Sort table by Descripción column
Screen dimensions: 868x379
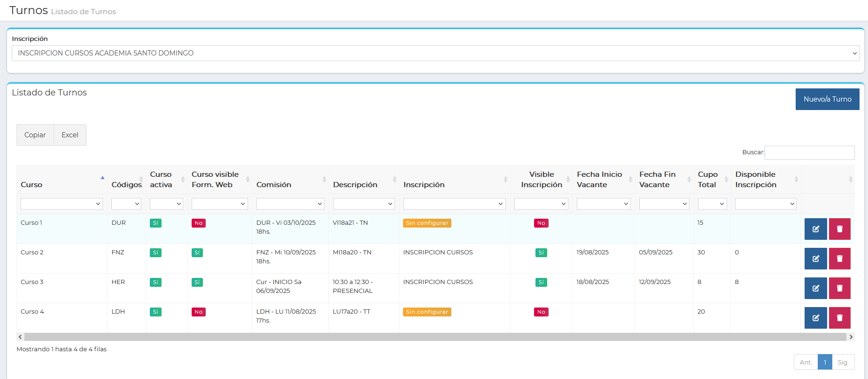364,180
